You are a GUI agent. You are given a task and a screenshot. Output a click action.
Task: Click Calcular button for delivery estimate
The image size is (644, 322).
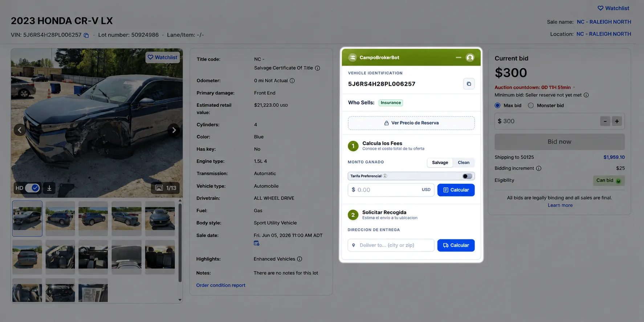(456, 245)
